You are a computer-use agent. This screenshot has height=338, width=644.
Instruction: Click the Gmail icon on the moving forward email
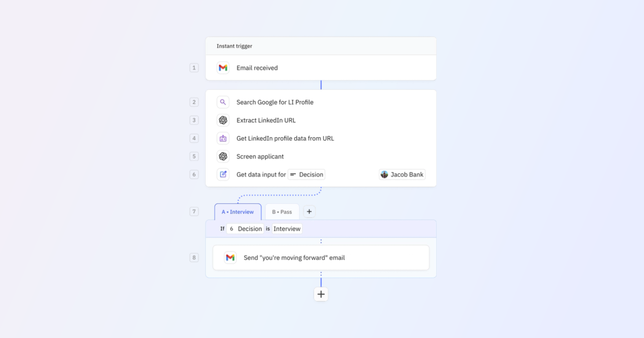click(230, 258)
